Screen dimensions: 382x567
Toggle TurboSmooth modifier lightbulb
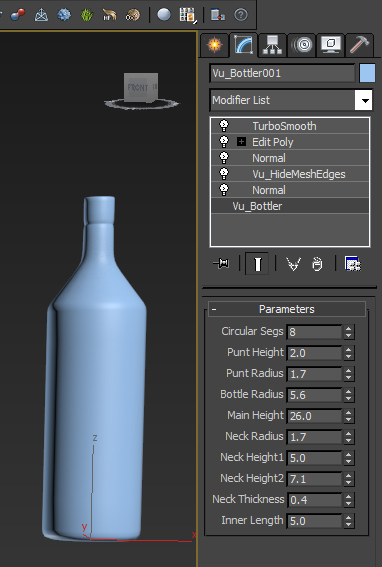224,126
